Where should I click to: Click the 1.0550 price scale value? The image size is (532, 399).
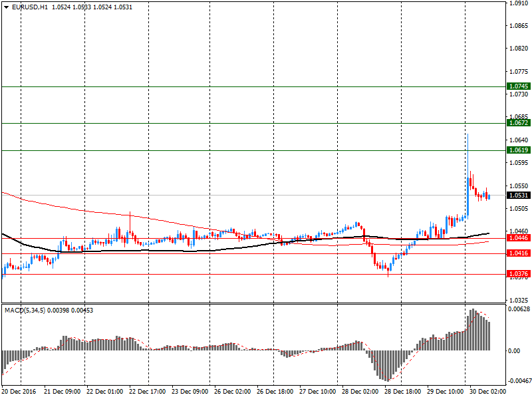tap(519, 186)
